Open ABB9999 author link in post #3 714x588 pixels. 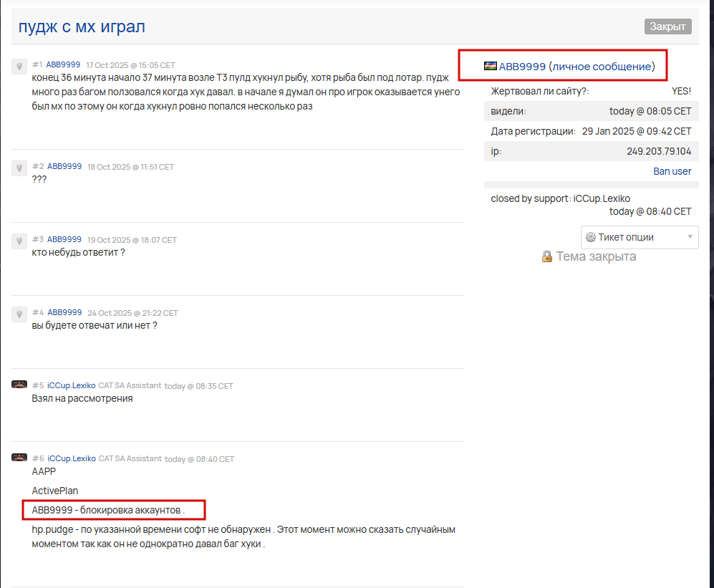click(x=64, y=239)
